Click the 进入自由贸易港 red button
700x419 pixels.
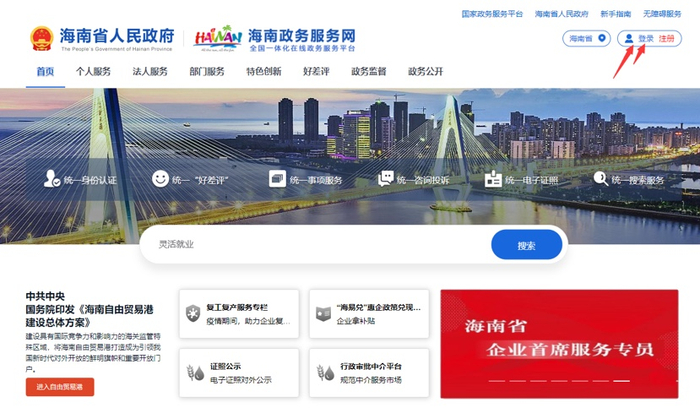[60, 387]
